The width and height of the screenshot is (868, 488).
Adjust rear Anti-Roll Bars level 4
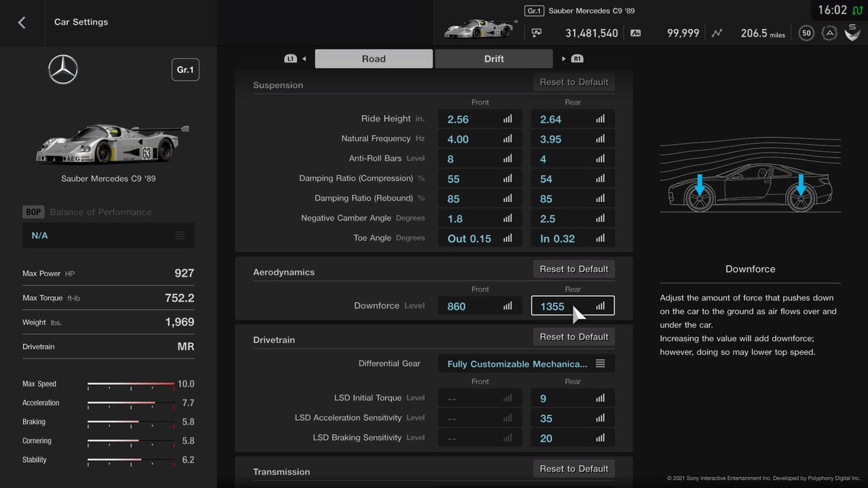(x=573, y=159)
